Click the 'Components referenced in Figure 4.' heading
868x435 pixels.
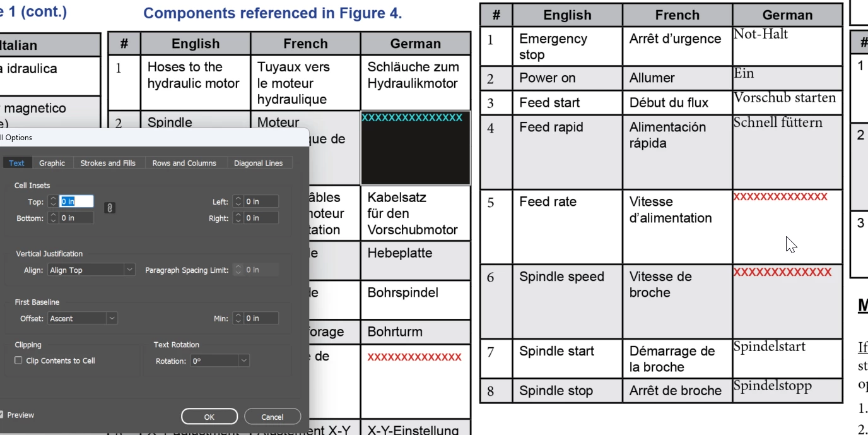273,13
